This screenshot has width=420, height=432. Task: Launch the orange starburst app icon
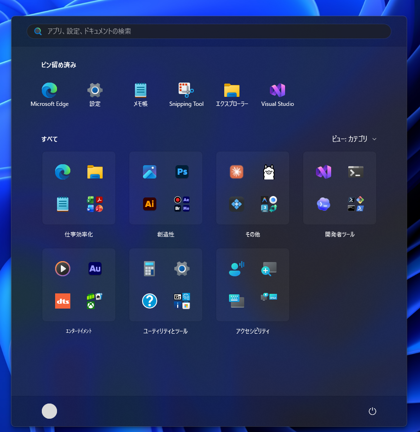(x=236, y=172)
